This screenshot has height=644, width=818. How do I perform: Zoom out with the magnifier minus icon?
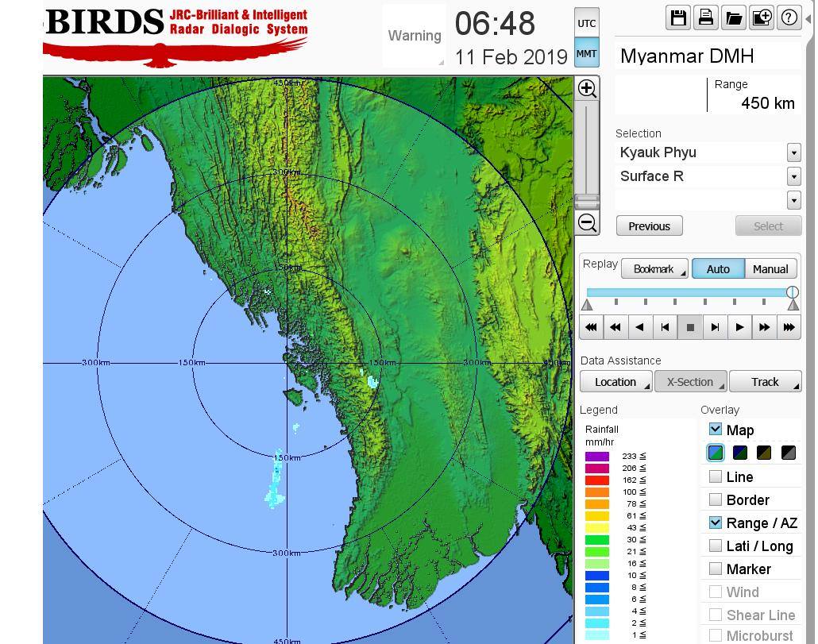[x=587, y=222]
